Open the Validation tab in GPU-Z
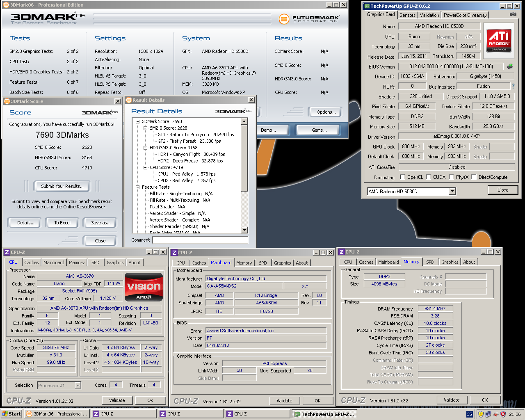The height and width of the screenshot is (420, 525). [x=429, y=15]
